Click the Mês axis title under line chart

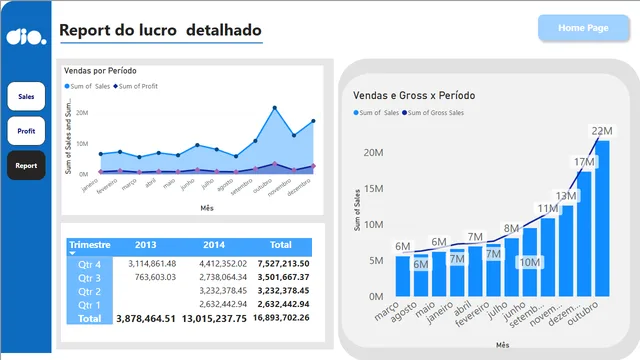pyautogui.click(x=207, y=208)
